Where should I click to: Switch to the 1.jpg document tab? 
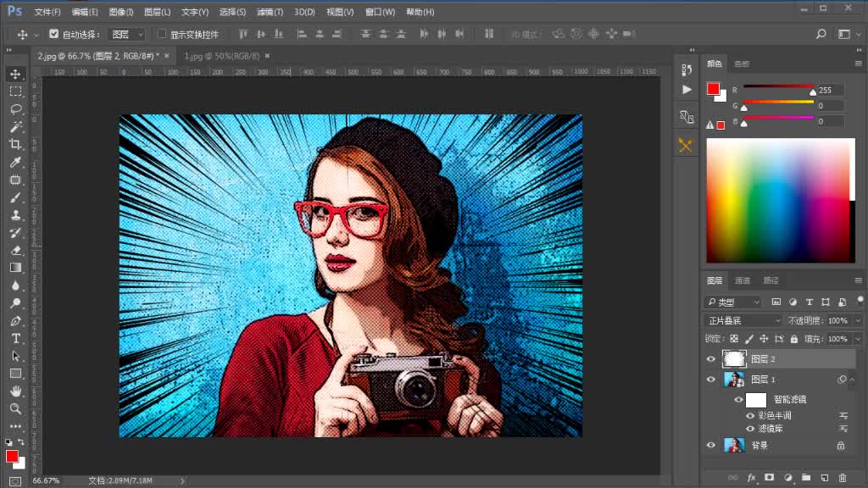pos(220,55)
